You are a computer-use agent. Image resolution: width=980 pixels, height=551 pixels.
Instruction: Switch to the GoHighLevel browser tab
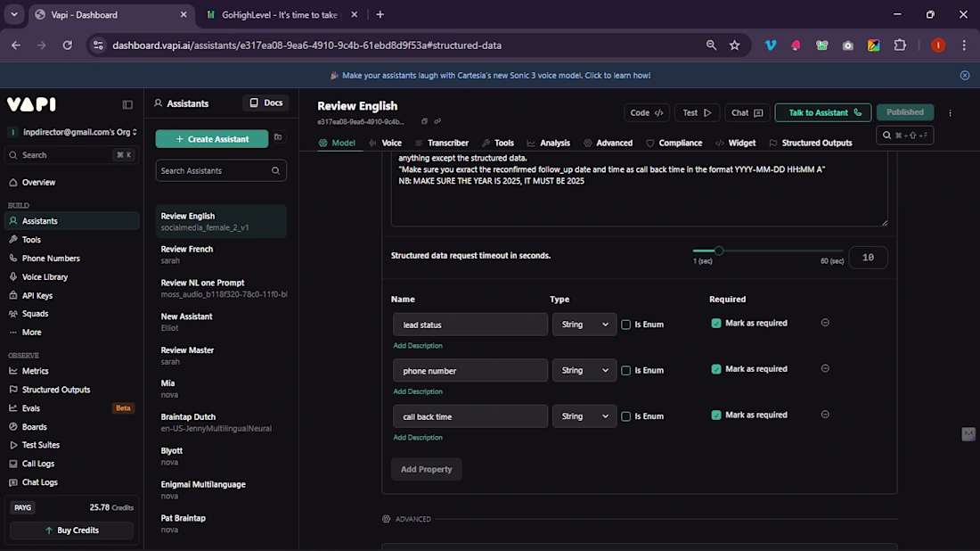pyautogui.click(x=280, y=14)
